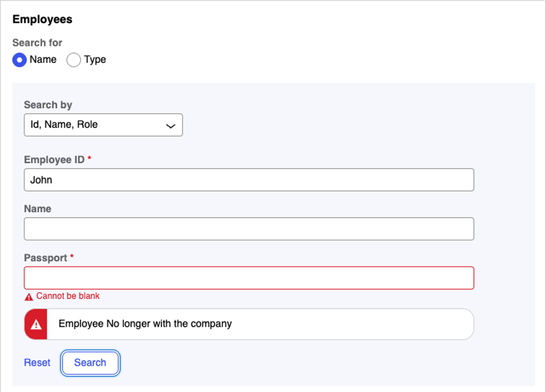Screen dimensions: 545x392
Task: Click the 'Name' label above the text field
Action: tap(37, 208)
